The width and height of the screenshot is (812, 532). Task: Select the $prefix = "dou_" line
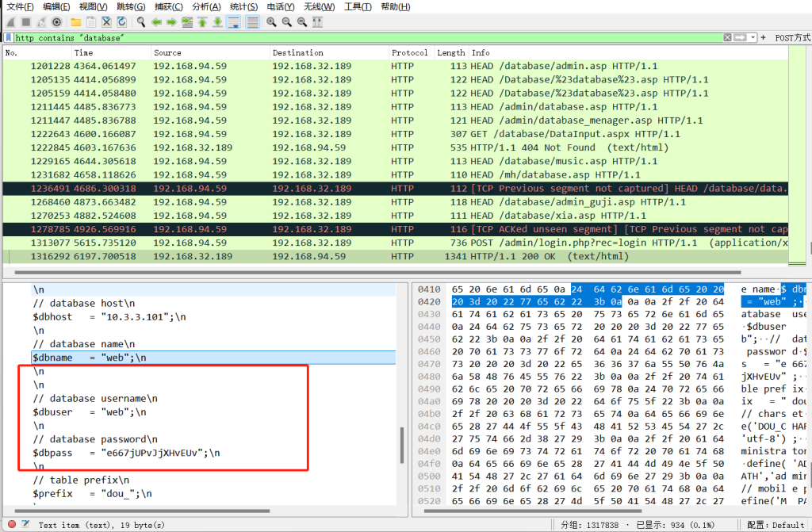coord(213,493)
